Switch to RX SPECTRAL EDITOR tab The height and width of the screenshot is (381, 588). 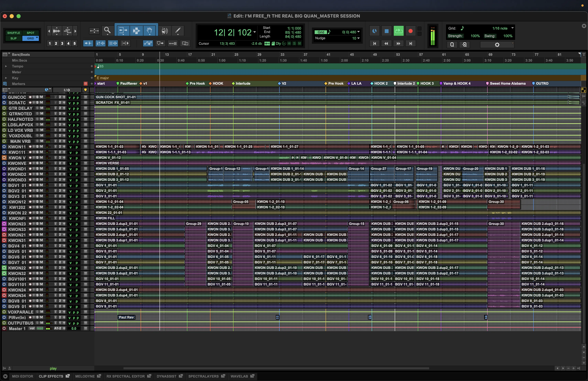[126, 376]
